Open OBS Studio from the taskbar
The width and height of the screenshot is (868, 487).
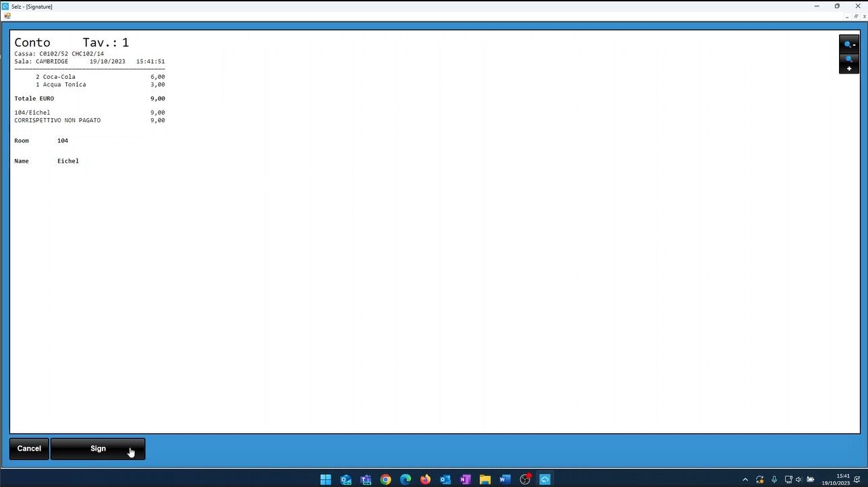[x=525, y=480]
